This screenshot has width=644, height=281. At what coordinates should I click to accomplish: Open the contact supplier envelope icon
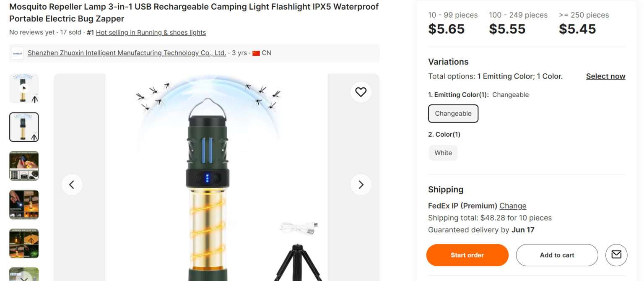coord(616,255)
